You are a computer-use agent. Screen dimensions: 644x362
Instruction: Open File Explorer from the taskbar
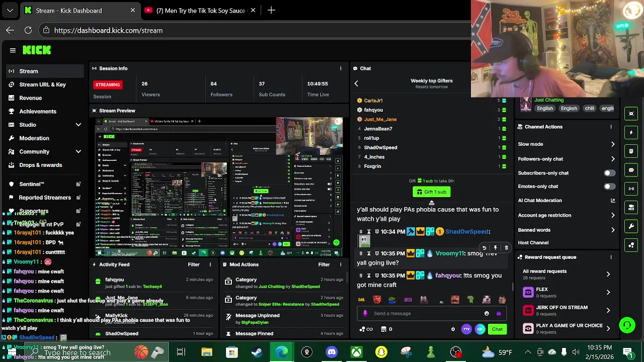point(207,352)
